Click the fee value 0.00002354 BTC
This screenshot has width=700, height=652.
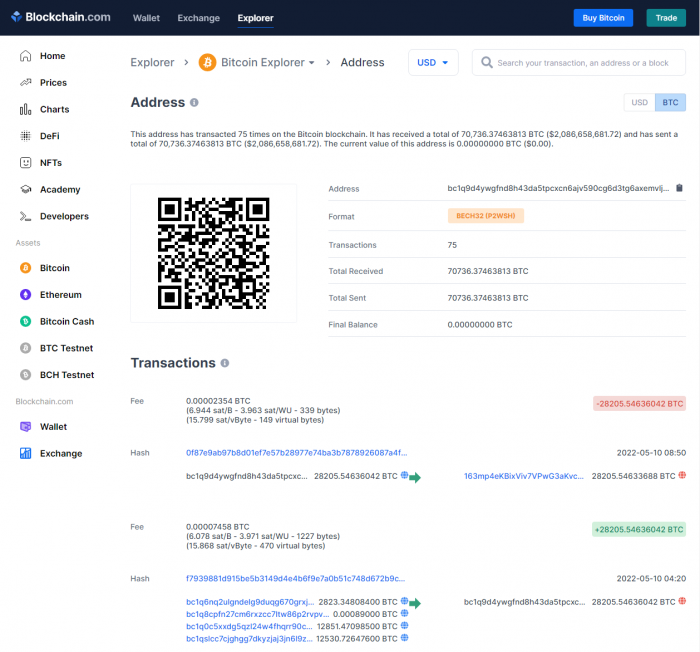pos(218,401)
